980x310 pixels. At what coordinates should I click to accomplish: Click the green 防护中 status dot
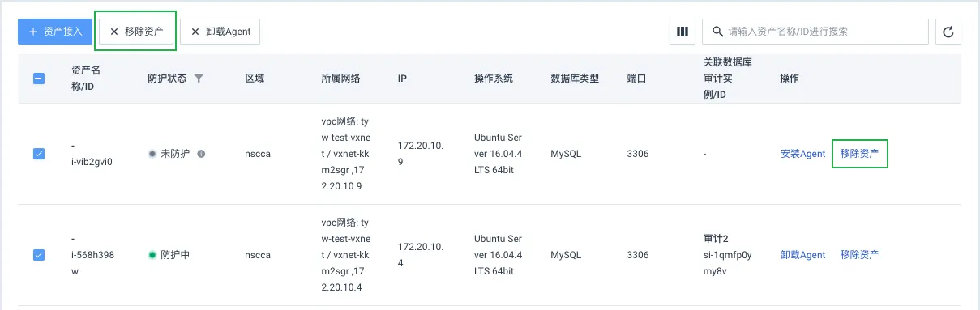pyautogui.click(x=152, y=255)
